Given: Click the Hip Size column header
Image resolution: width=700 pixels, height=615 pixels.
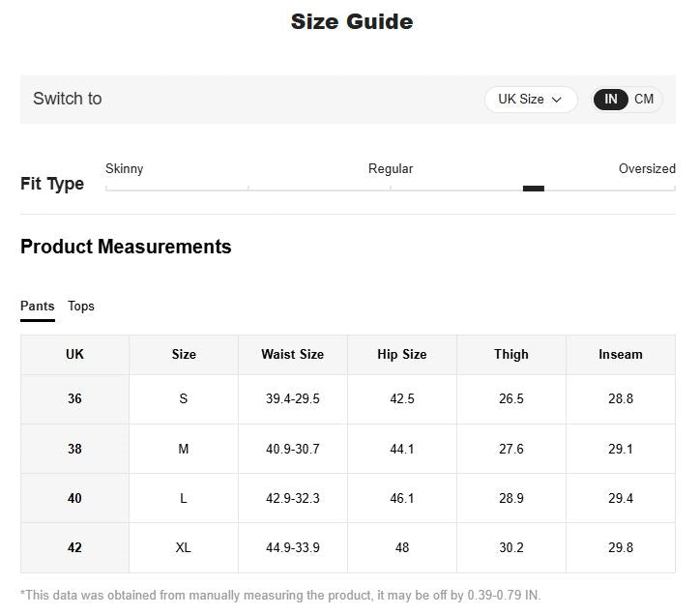Looking at the screenshot, I should pos(402,355).
